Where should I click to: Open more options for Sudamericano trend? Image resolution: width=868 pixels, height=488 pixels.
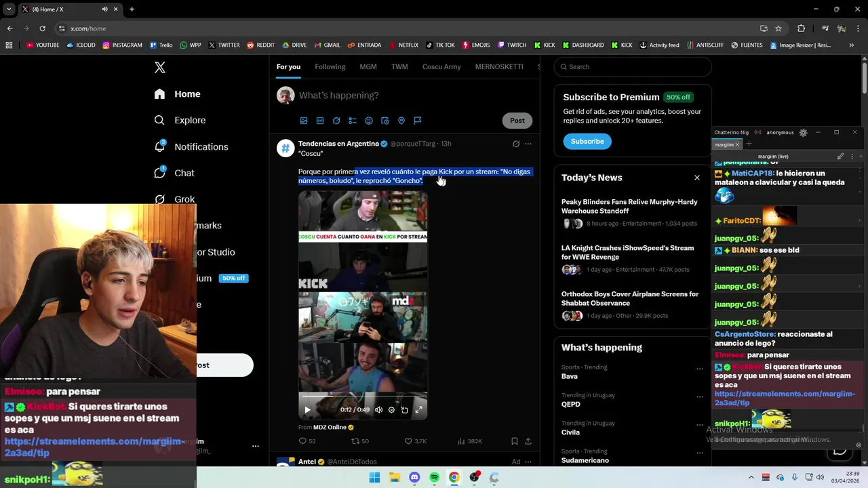(x=700, y=453)
